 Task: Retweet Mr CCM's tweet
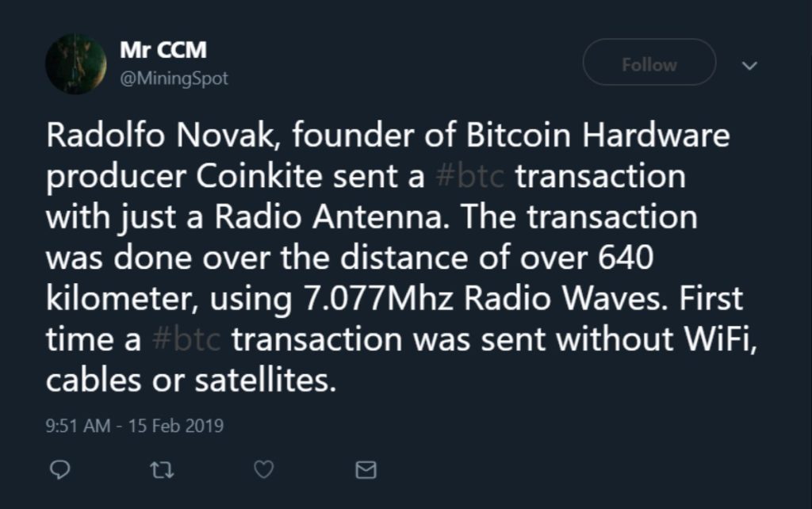pyautogui.click(x=162, y=470)
